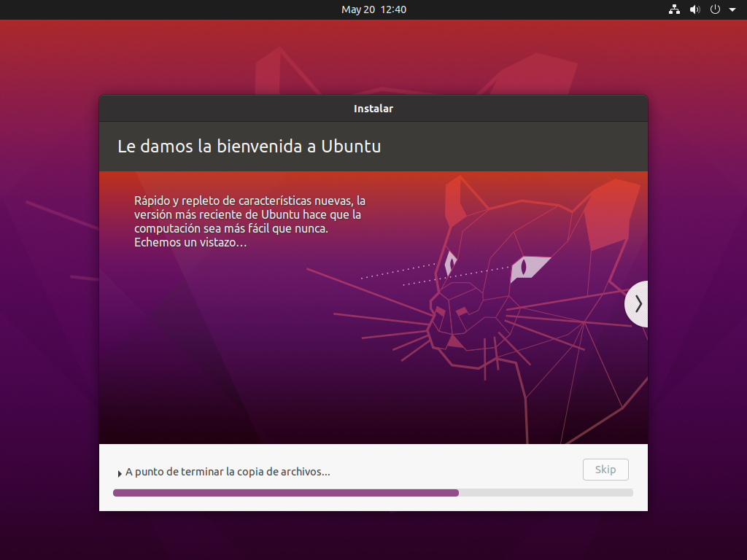Click the installation progress bar
747x560 pixels.
click(373, 493)
